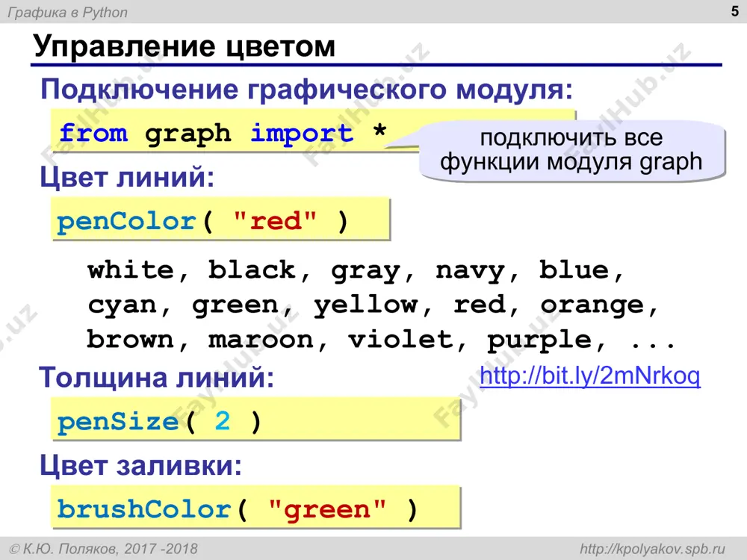Click the color name 'cyan' in list
Viewport: 747px width, 560px height.
[122, 305]
